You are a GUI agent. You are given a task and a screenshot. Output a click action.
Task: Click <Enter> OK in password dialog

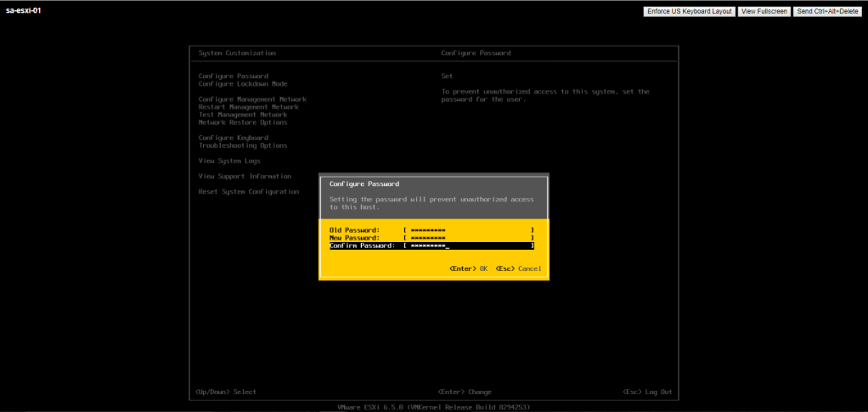[468, 268]
